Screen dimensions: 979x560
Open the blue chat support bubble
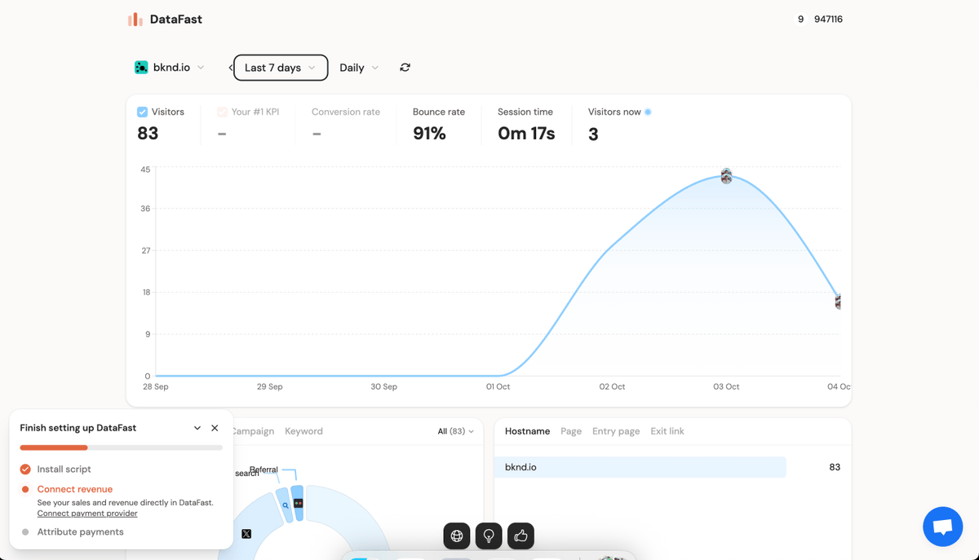click(943, 527)
